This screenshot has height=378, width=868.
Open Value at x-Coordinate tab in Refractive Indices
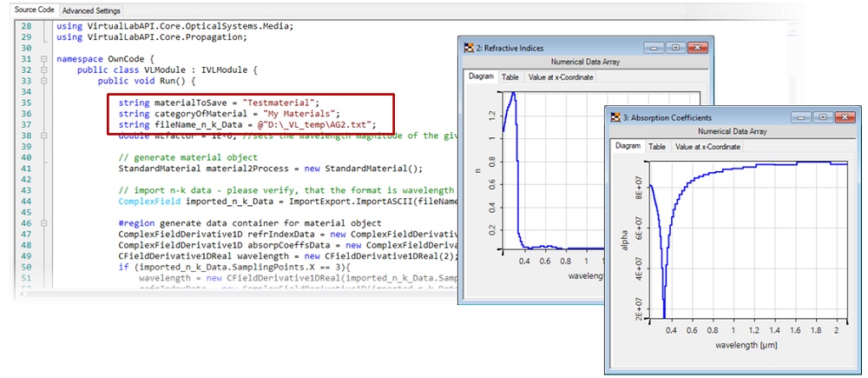[560, 77]
